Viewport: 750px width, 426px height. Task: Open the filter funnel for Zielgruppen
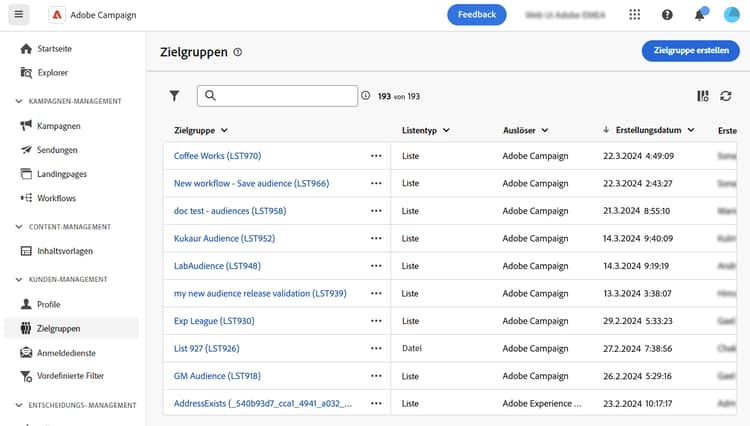click(174, 96)
